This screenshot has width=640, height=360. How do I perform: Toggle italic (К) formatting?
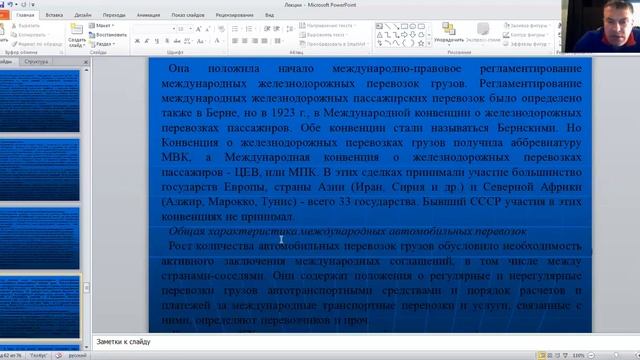147,41
